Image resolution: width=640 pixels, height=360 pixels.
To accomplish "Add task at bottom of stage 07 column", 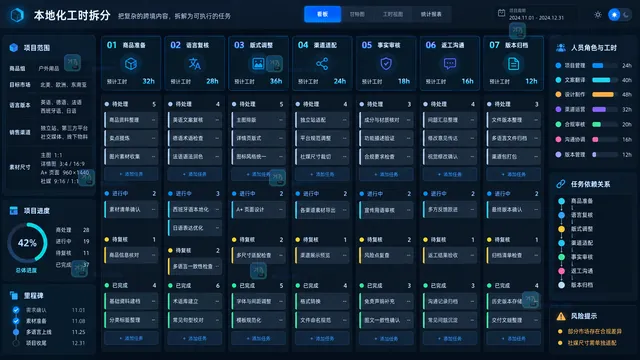I will click(x=513, y=338).
